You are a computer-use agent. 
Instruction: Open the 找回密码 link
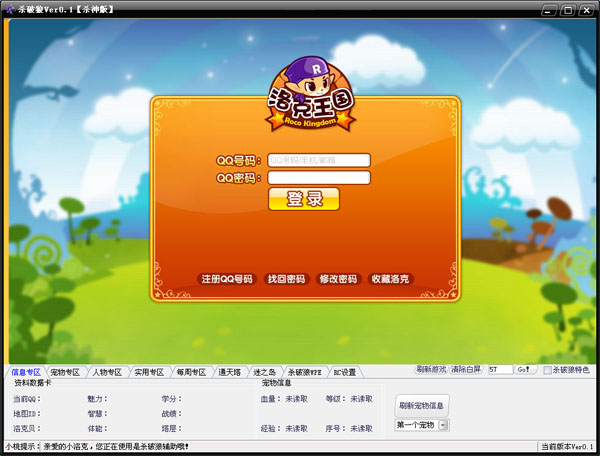click(x=286, y=279)
